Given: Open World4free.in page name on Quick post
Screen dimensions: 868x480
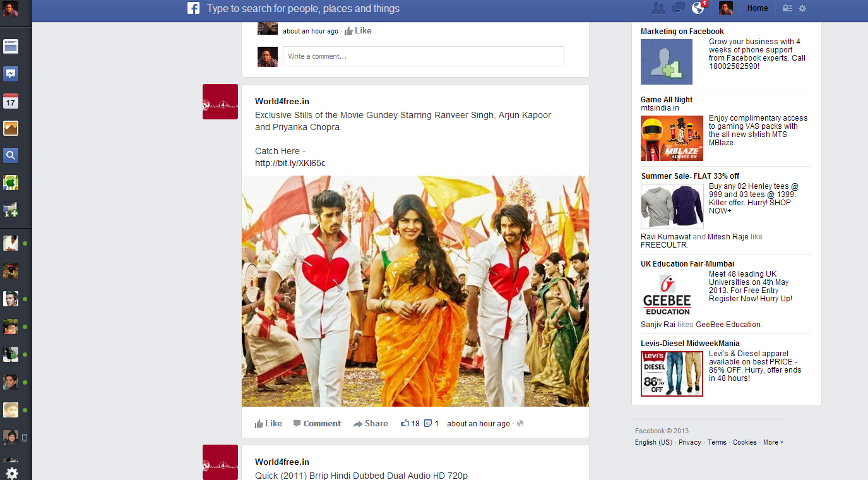Looking at the screenshot, I should [282, 462].
